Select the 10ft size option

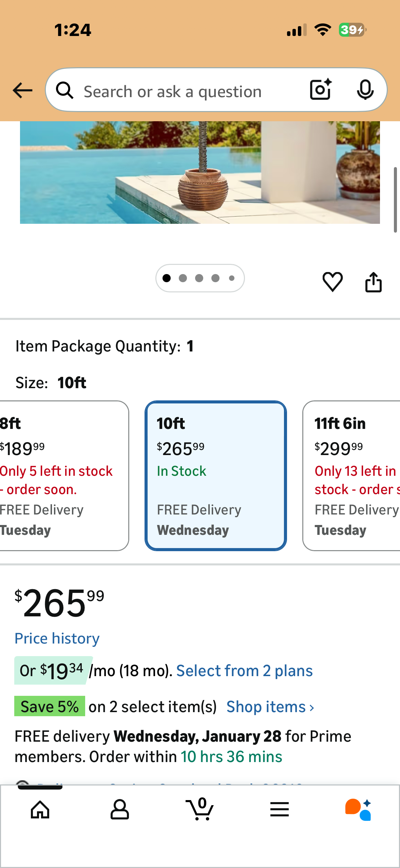point(215,475)
